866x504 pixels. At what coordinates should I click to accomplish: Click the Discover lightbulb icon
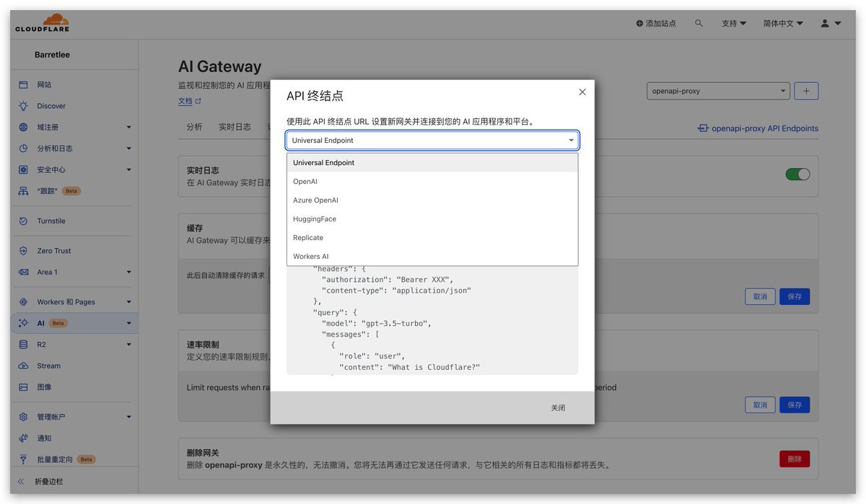[x=23, y=106]
